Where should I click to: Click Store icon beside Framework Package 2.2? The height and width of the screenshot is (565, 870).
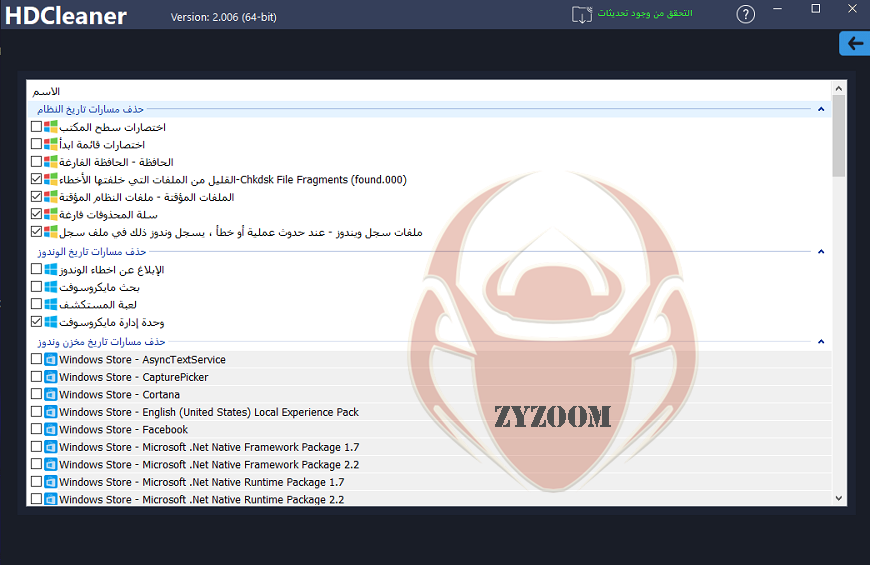[50, 464]
